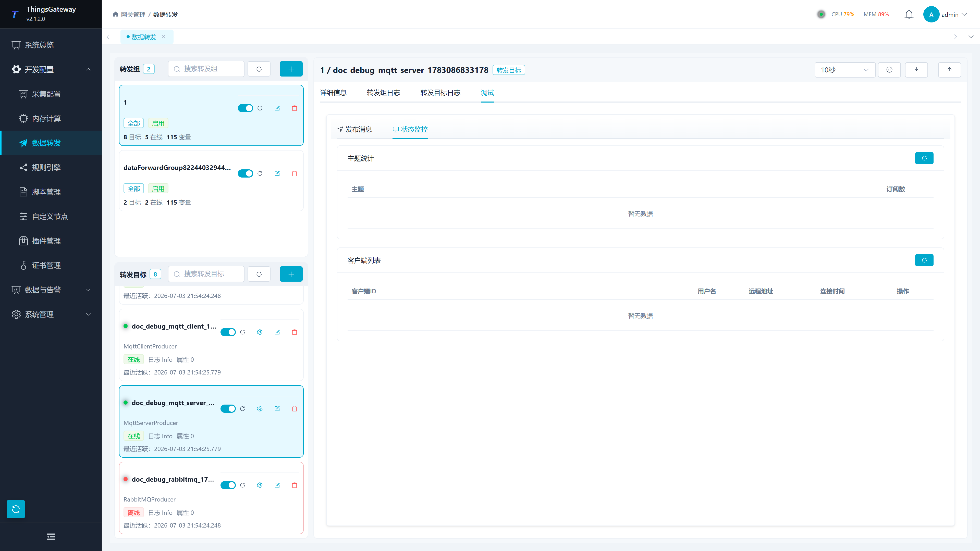Viewport: 980px width, 551px height.
Task: Click the 搜索转发组 search field
Action: click(x=206, y=69)
